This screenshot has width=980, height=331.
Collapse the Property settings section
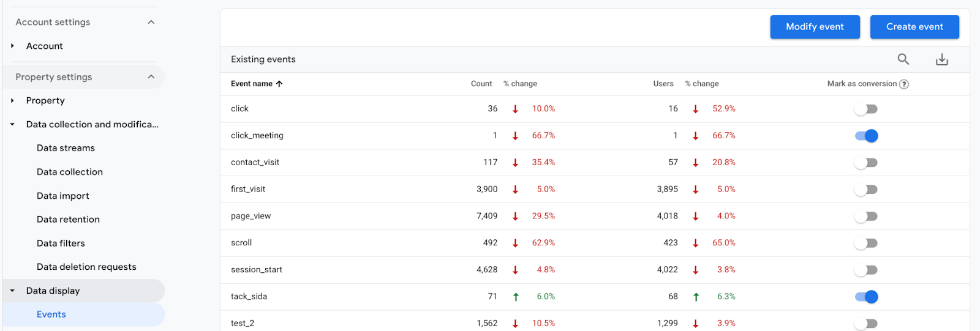(151, 77)
